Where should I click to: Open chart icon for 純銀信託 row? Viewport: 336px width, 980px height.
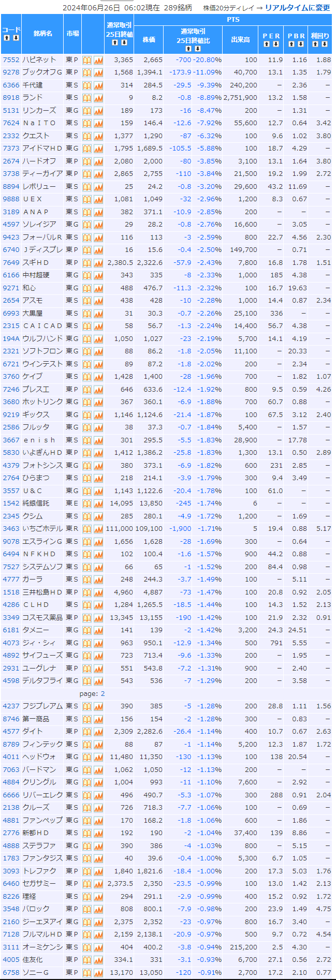coord(98,504)
